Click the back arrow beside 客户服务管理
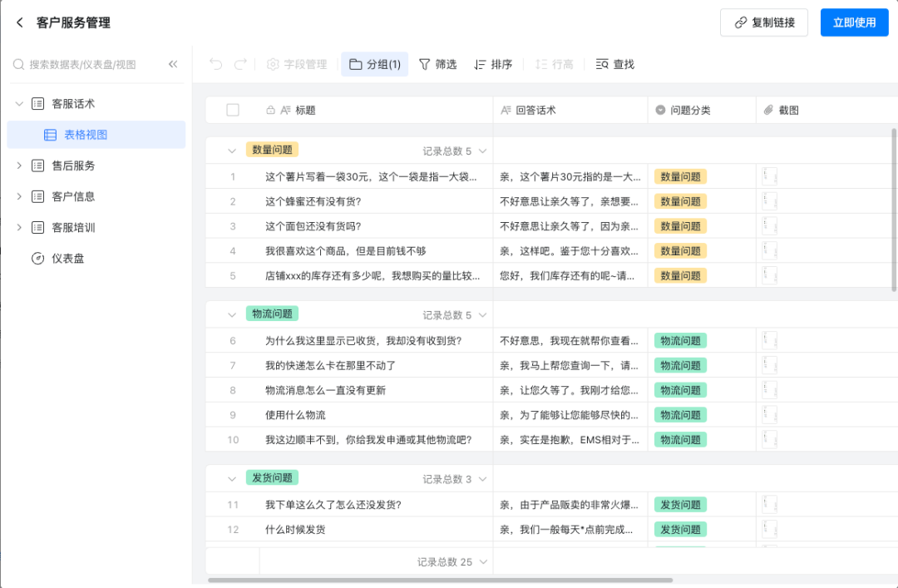The height and width of the screenshot is (588, 898). click(20, 23)
